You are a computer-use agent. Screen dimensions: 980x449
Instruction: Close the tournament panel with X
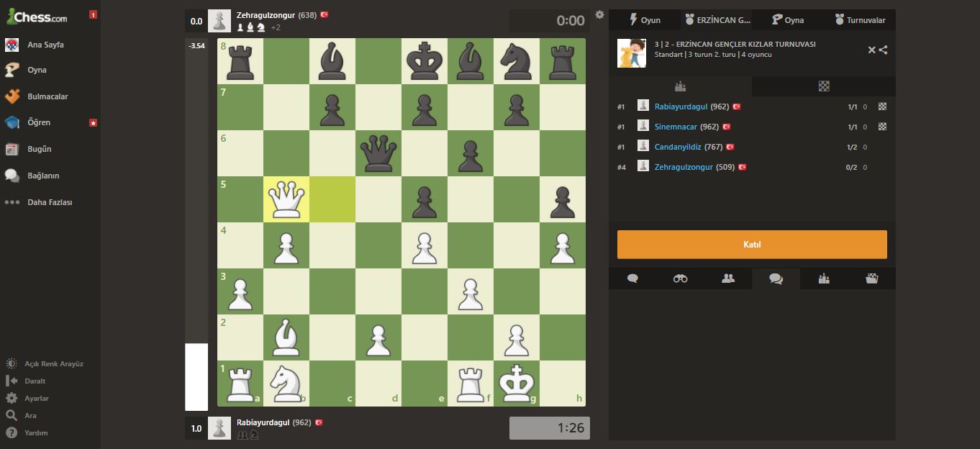pos(872,50)
